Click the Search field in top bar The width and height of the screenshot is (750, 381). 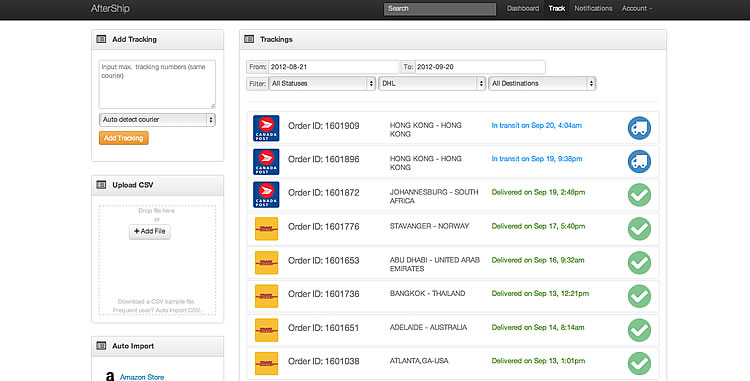pyautogui.click(x=440, y=9)
